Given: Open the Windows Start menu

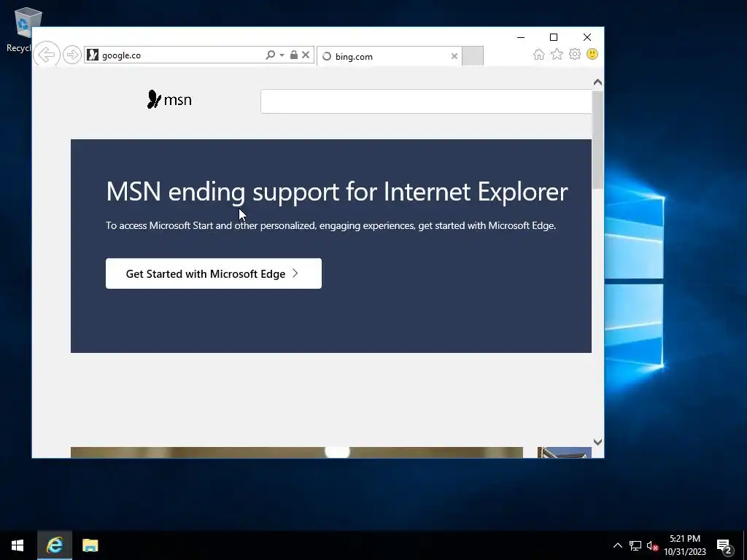Looking at the screenshot, I should click(18, 545).
